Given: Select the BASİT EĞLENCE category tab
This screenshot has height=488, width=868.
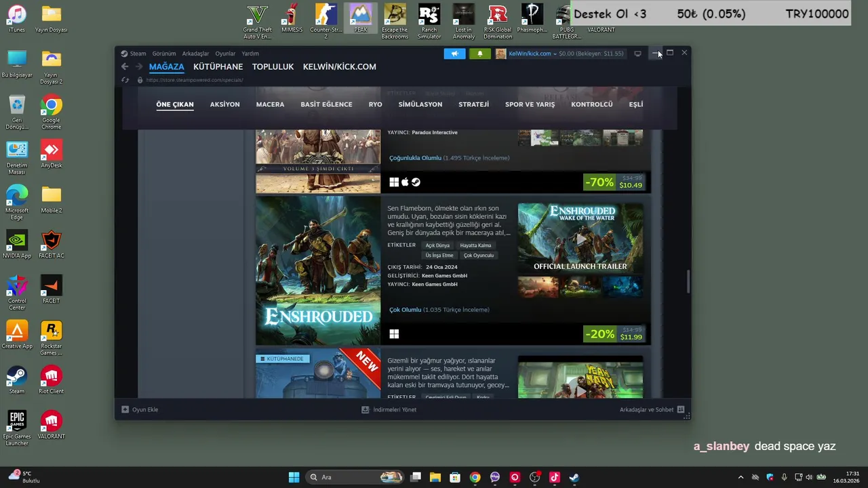Looking at the screenshot, I should (x=326, y=104).
